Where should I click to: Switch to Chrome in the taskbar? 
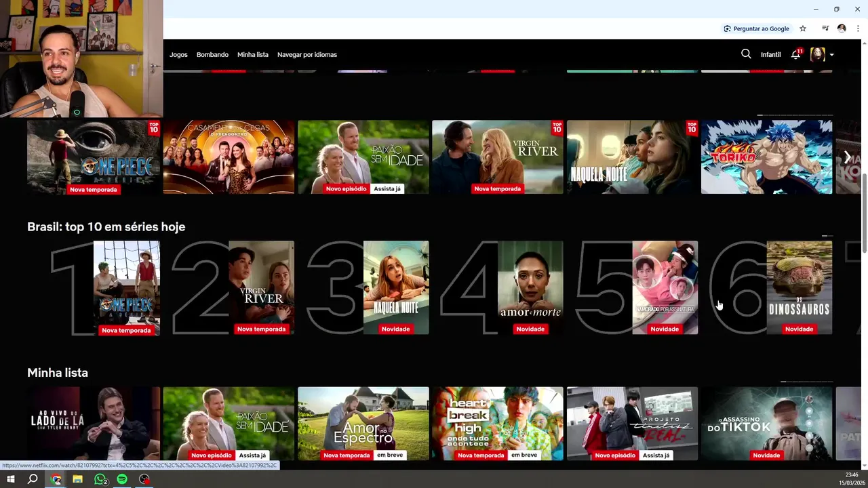[x=56, y=479]
